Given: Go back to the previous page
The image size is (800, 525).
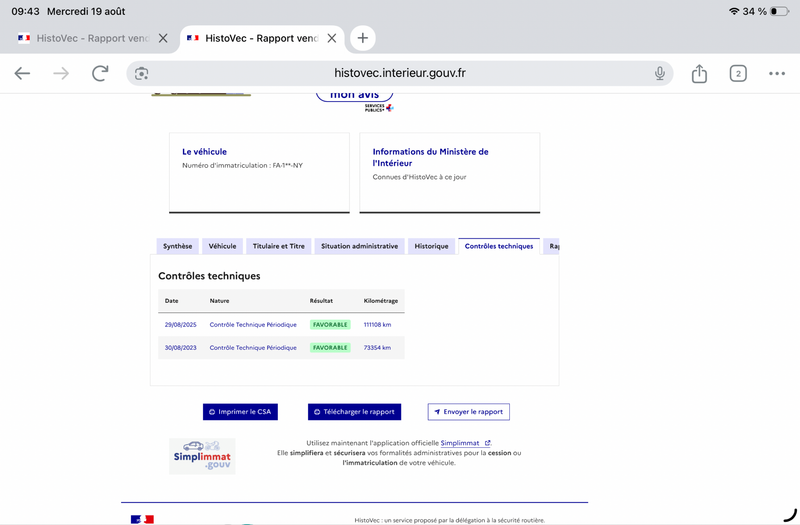Looking at the screenshot, I should (22, 73).
